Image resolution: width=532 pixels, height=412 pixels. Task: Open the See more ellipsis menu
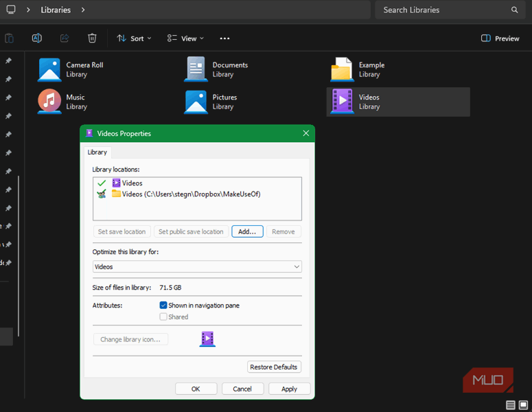224,38
